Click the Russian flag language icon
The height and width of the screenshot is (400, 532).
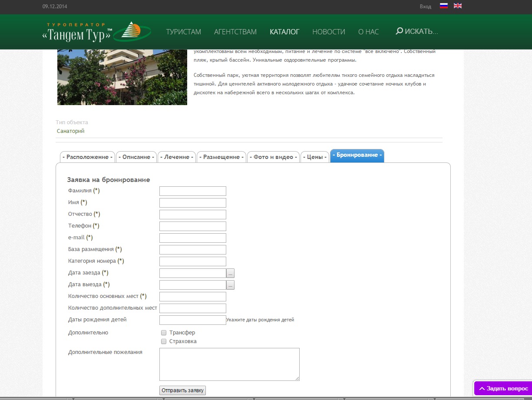coord(443,6)
